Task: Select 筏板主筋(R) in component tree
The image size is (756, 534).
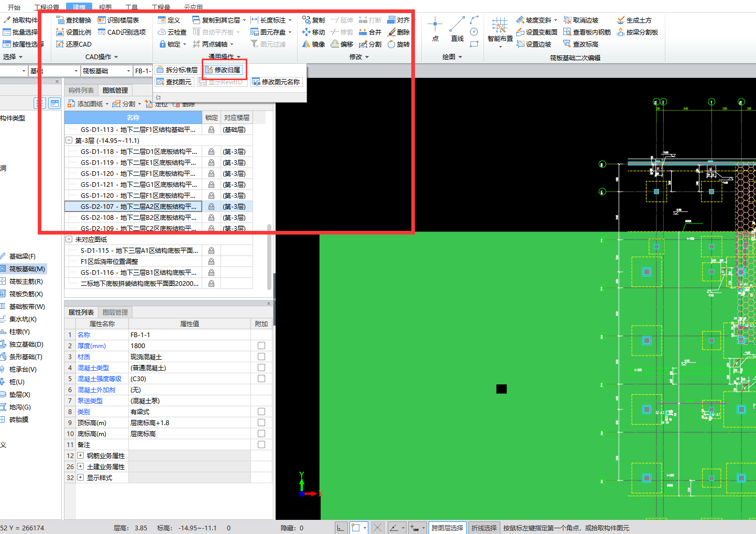Action: click(x=26, y=281)
